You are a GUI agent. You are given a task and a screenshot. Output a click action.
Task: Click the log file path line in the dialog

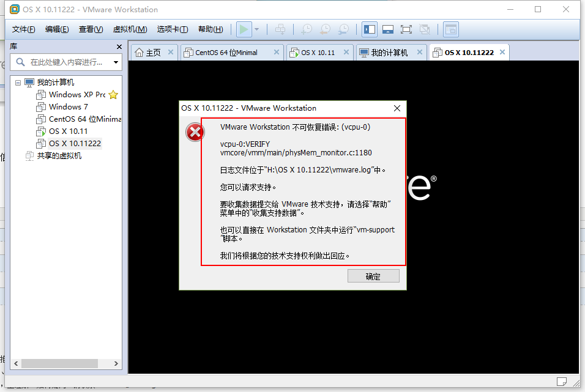[x=302, y=170]
